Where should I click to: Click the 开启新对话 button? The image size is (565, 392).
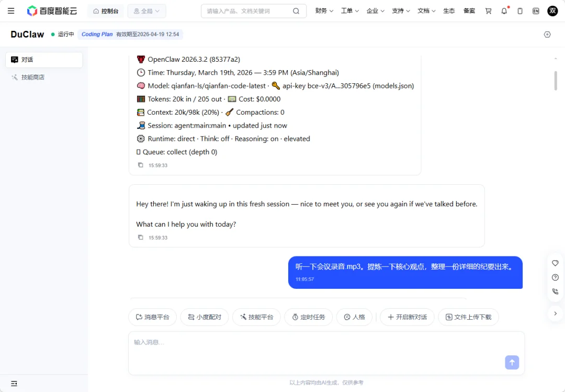[406, 317]
